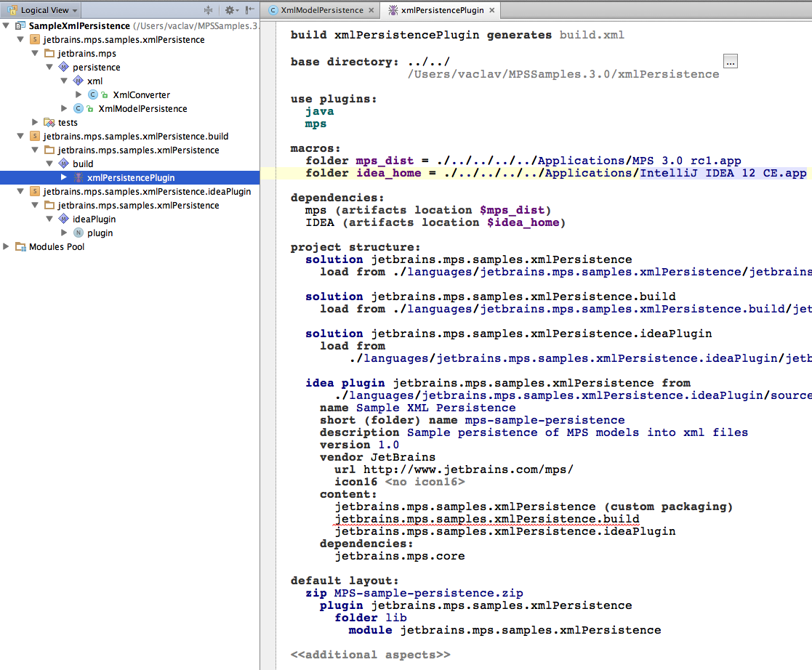Click the xmlPersistencePlugin build script icon

click(79, 177)
